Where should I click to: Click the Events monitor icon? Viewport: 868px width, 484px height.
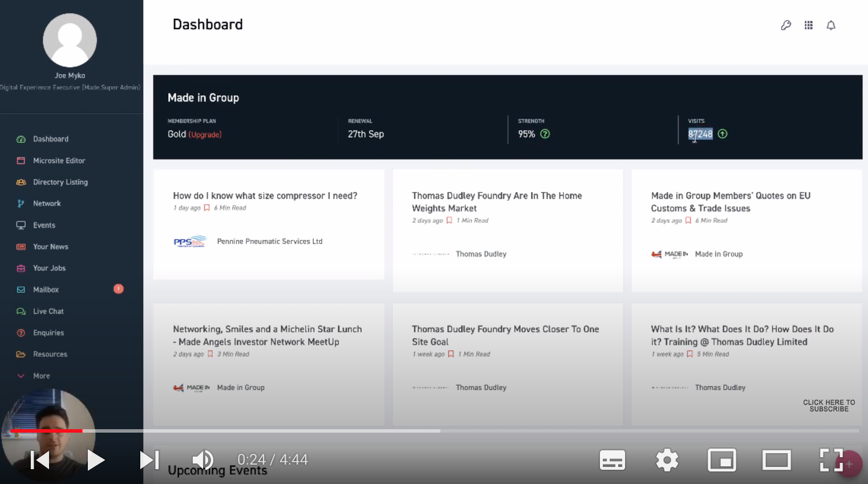click(x=21, y=225)
